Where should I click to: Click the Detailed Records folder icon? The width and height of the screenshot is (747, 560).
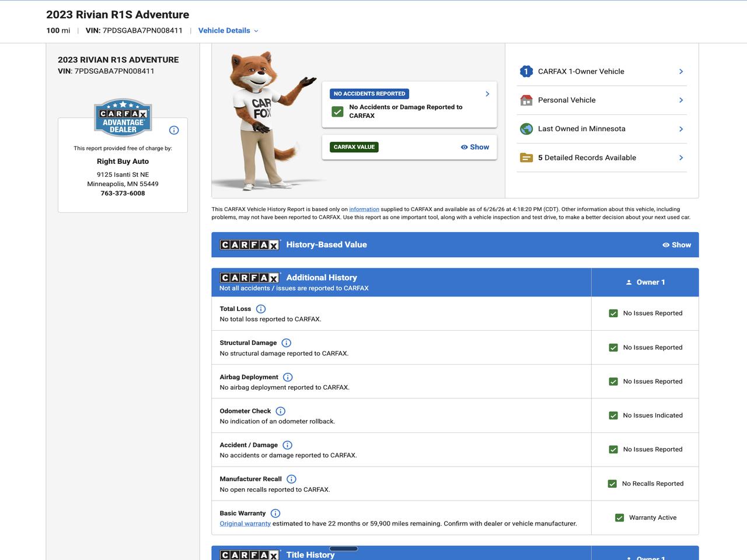526,157
